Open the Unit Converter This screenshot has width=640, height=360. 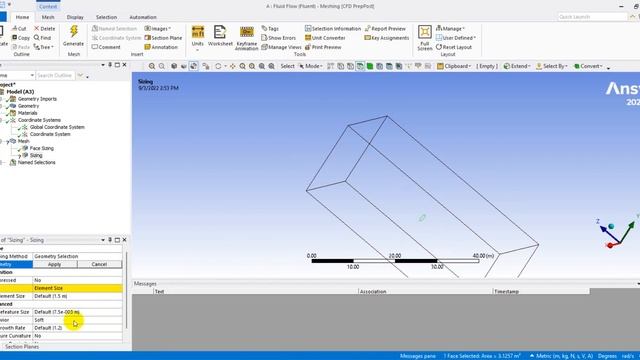325,38
